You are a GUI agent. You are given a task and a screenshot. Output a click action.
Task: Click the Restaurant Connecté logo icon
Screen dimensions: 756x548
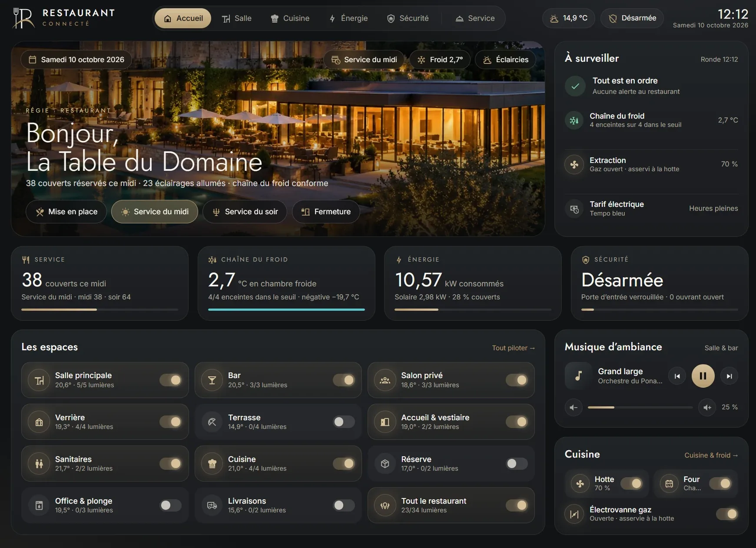tap(23, 18)
